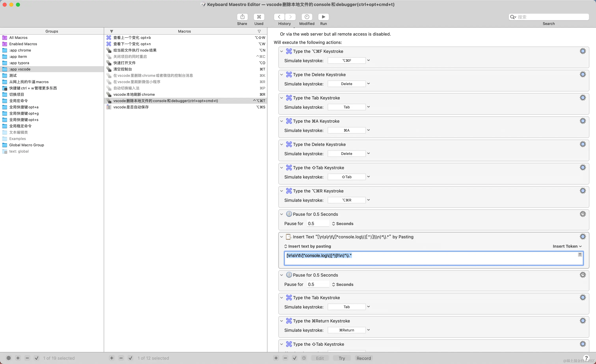Open groups gear menu at bottom left

(8, 358)
